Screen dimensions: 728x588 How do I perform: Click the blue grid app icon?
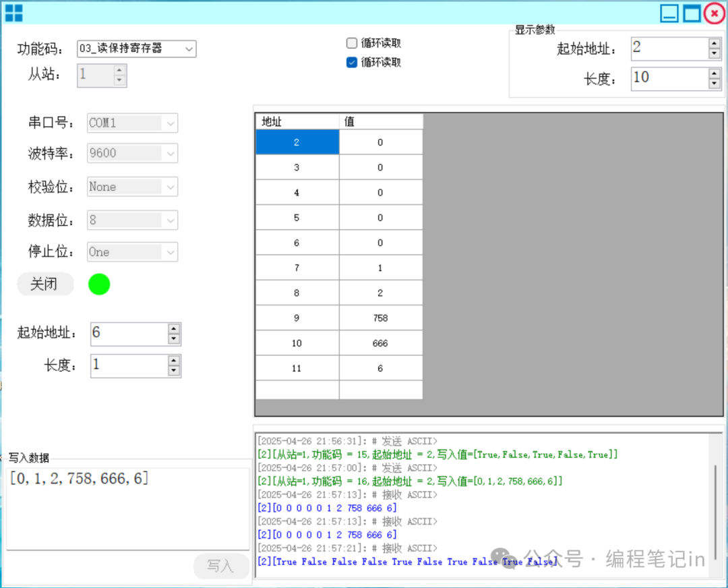coord(13,13)
